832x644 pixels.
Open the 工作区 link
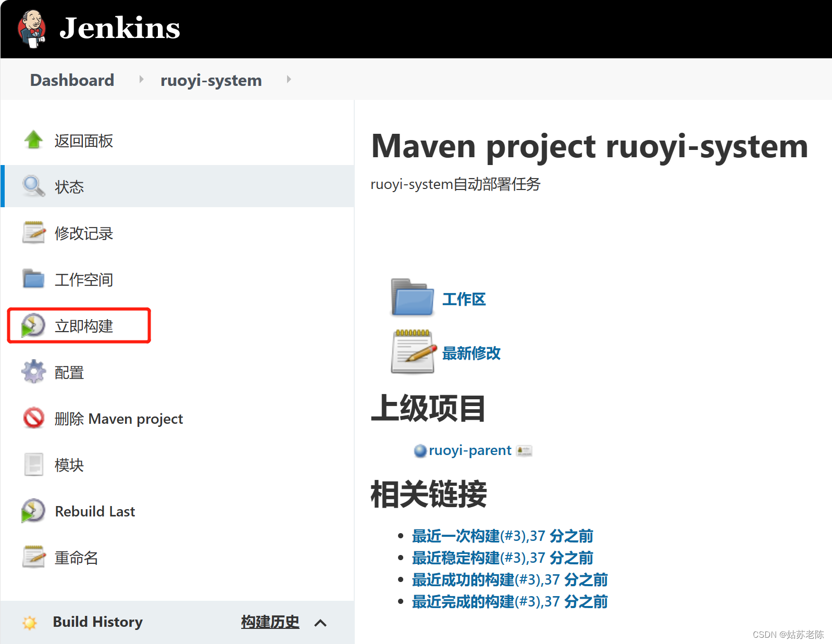[464, 299]
